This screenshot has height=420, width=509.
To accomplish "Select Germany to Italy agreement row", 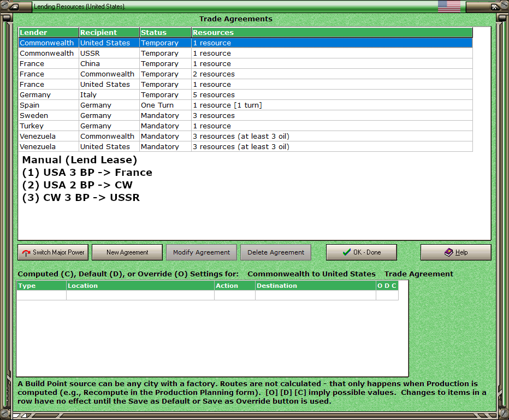I will (245, 95).
